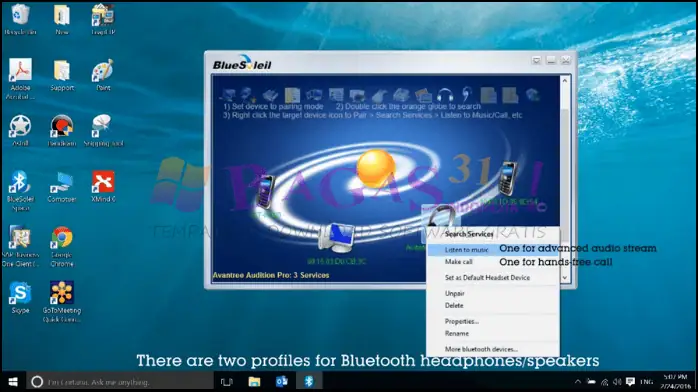Click the ENG language indicator in taskbar
Viewport: 698px width, 392px height.
(x=646, y=382)
